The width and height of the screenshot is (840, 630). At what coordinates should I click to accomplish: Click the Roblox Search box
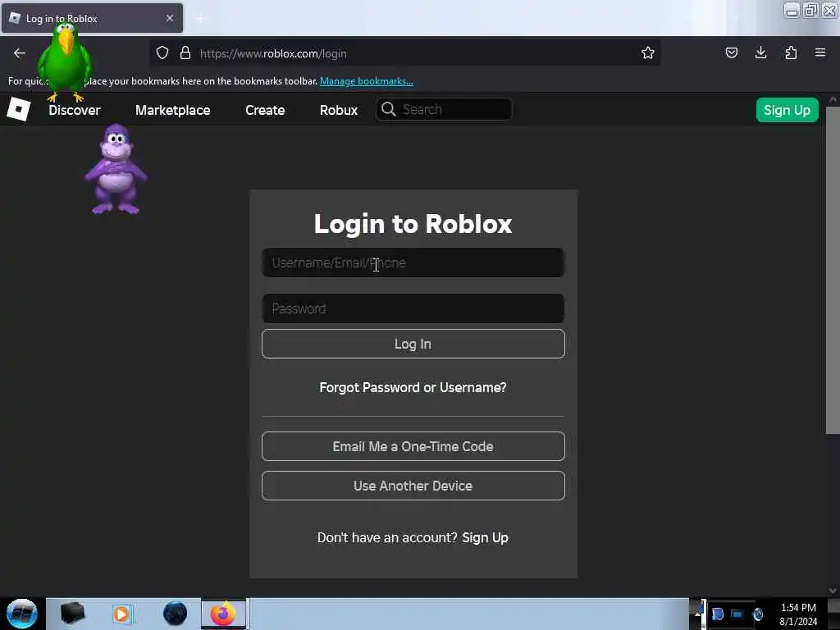(444, 109)
